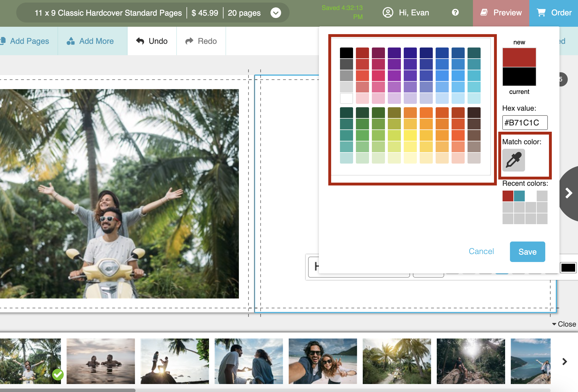Click the Redo arrow icon
578x392 pixels.
(x=189, y=41)
